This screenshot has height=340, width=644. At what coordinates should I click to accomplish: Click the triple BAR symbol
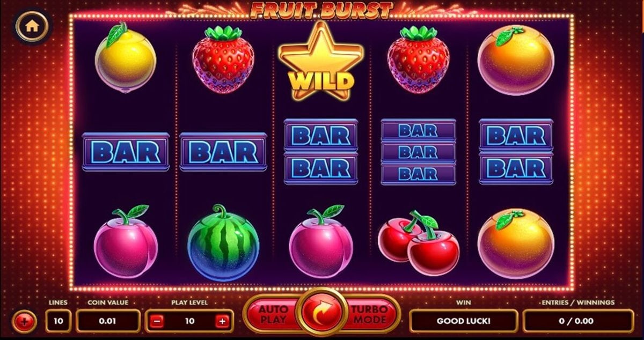418,152
